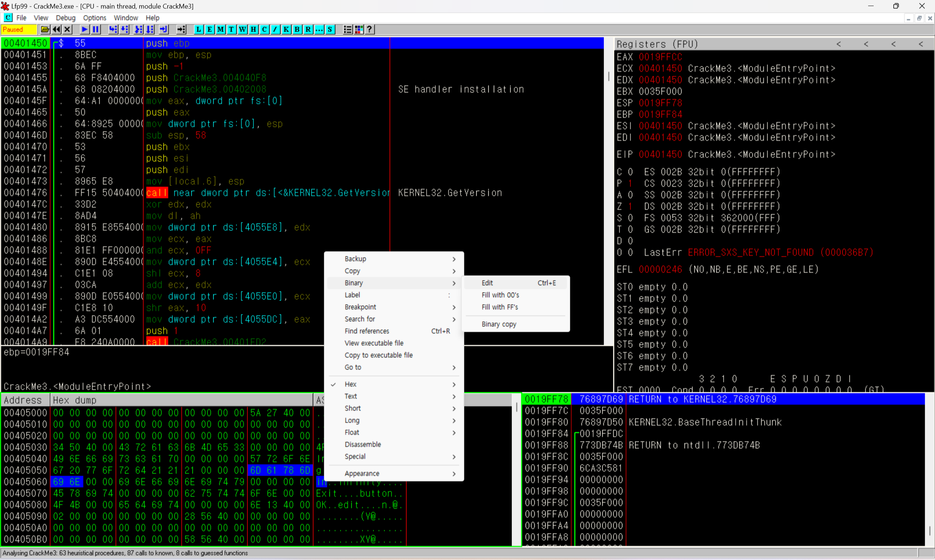Click the Open file folder icon
The height and width of the screenshot is (560, 935).
45,30
